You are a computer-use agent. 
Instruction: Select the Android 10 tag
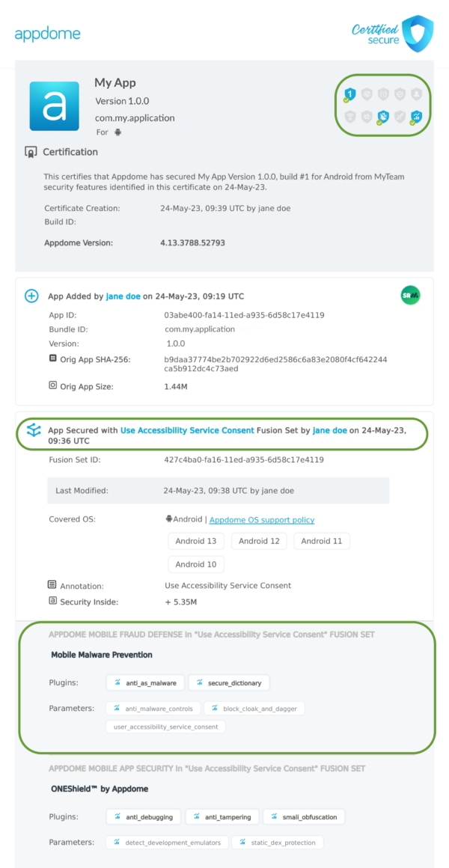point(196,564)
